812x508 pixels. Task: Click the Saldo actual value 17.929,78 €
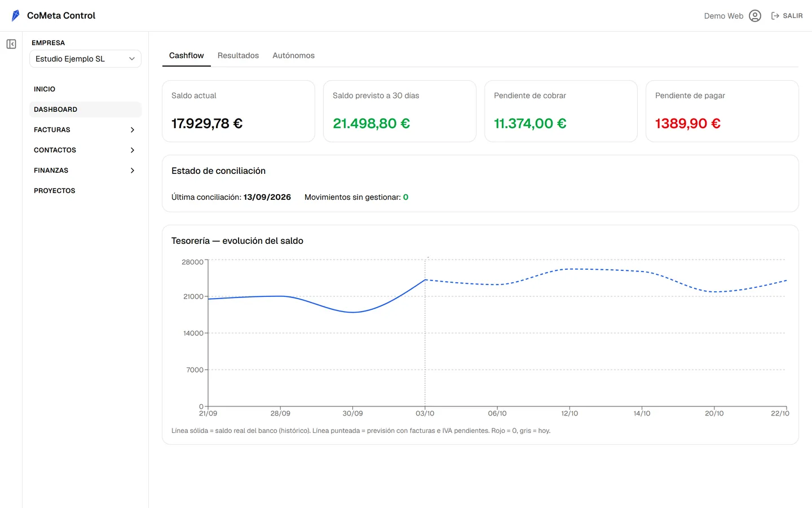pos(207,123)
